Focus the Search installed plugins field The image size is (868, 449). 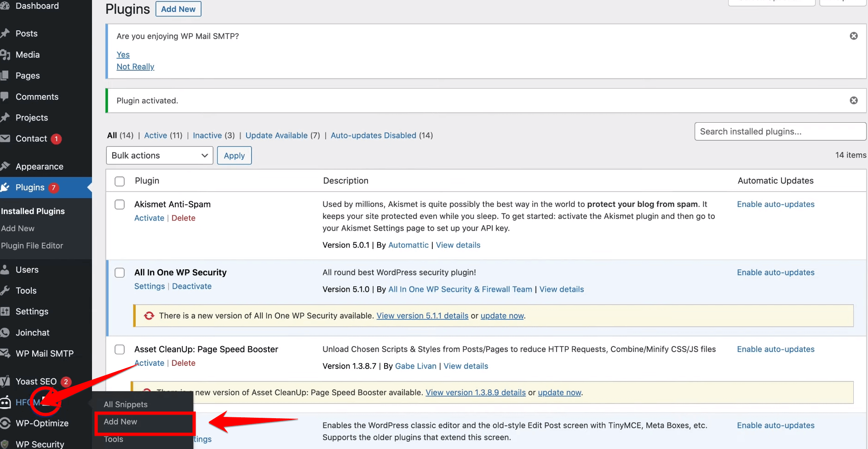(x=780, y=131)
